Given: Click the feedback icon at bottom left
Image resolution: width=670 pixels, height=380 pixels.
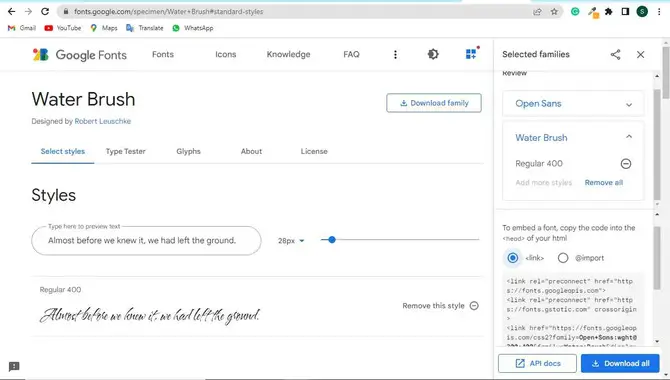Looking at the screenshot, I should pyautogui.click(x=14, y=366).
